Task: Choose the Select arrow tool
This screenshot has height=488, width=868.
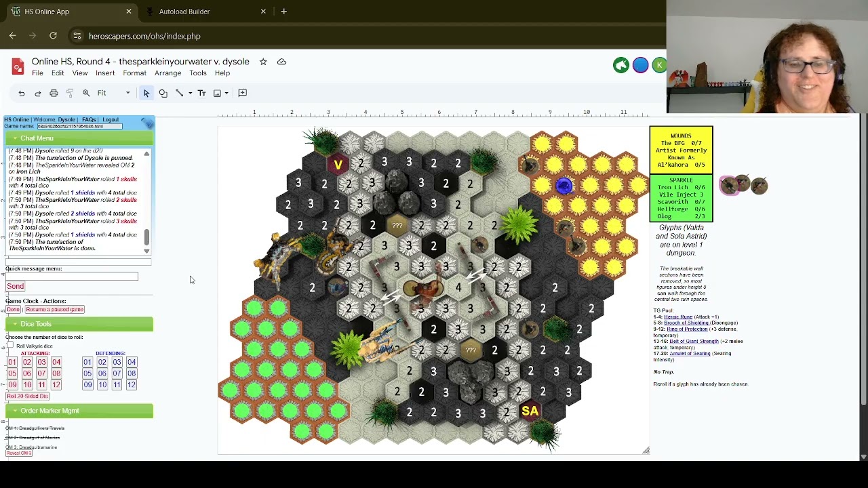Action: (x=146, y=93)
